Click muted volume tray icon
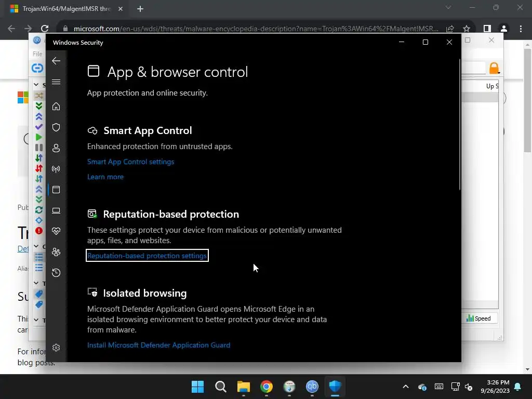The height and width of the screenshot is (399, 532). pos(469,387)
